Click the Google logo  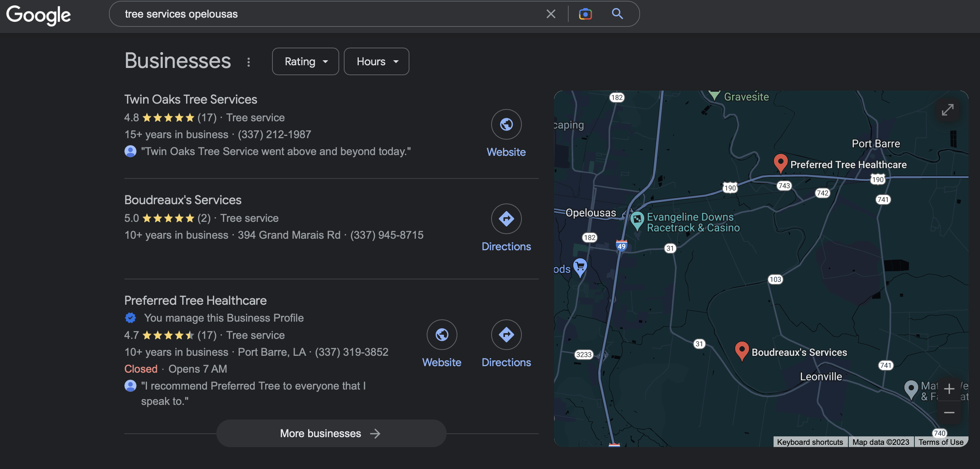[38, 15]
